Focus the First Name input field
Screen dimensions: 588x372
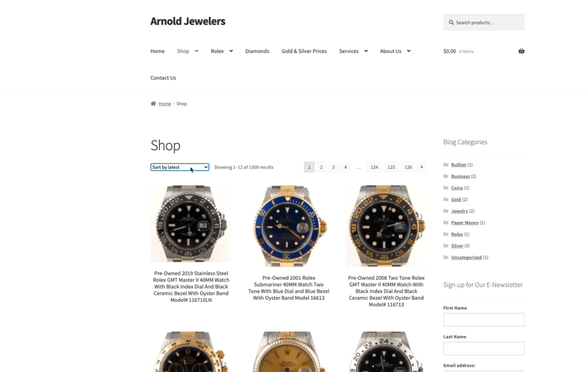tap(484, 320)
